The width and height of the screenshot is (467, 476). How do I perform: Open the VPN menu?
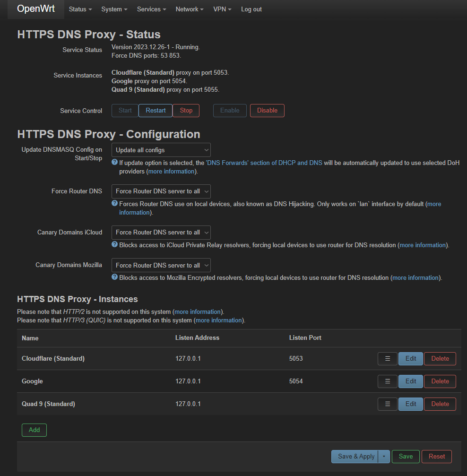coord(222,9)
